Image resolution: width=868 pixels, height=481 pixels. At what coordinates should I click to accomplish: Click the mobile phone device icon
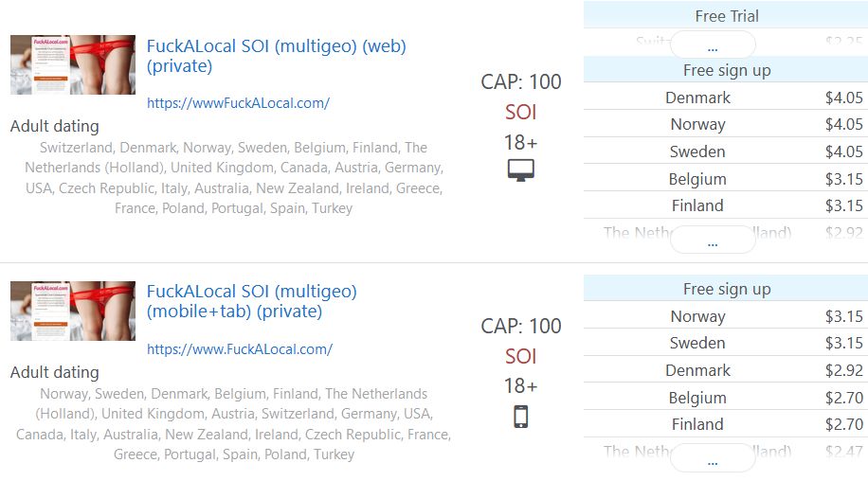tap(521, 417)
